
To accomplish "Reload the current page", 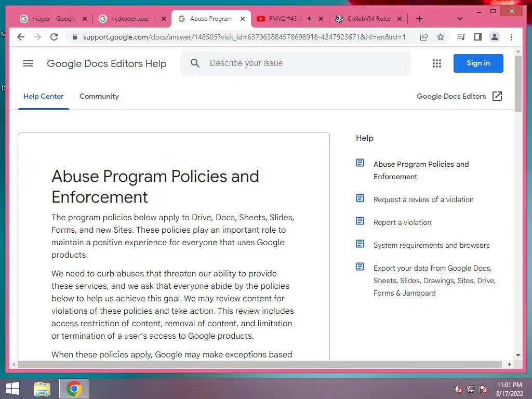I will tap(54, 37).
